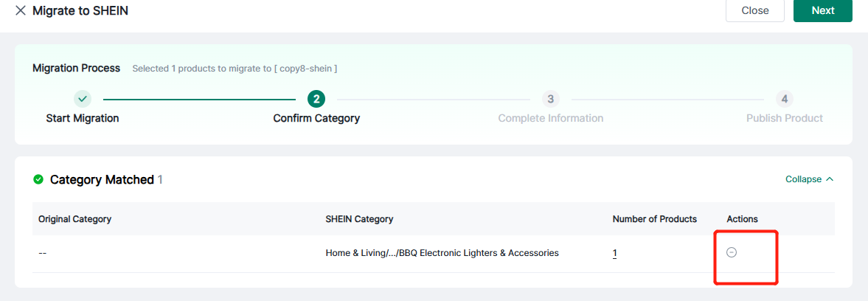Click the step 4 number circle
This screenshot has width=868, height=301.
(784, 98)
